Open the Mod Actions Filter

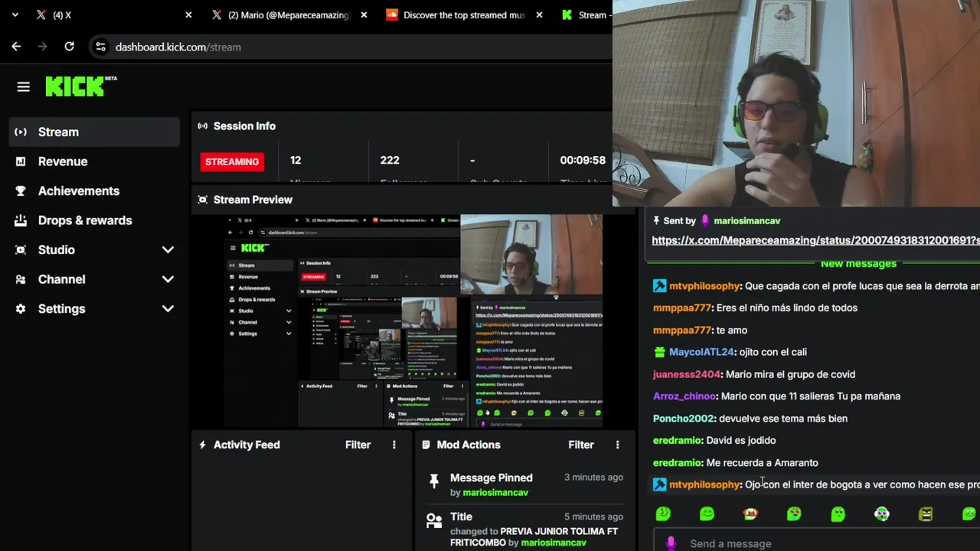[581, 445]
